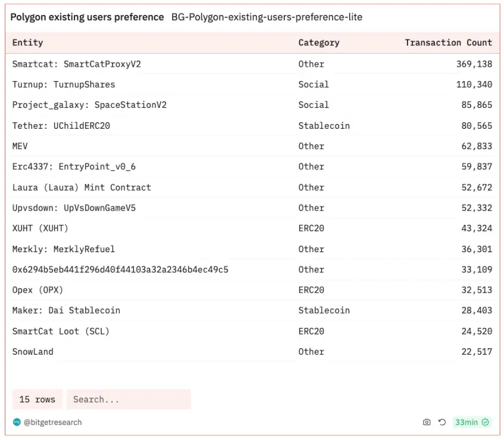Click the camera screenshot icon
504x440 pixels.
point(427,422)
